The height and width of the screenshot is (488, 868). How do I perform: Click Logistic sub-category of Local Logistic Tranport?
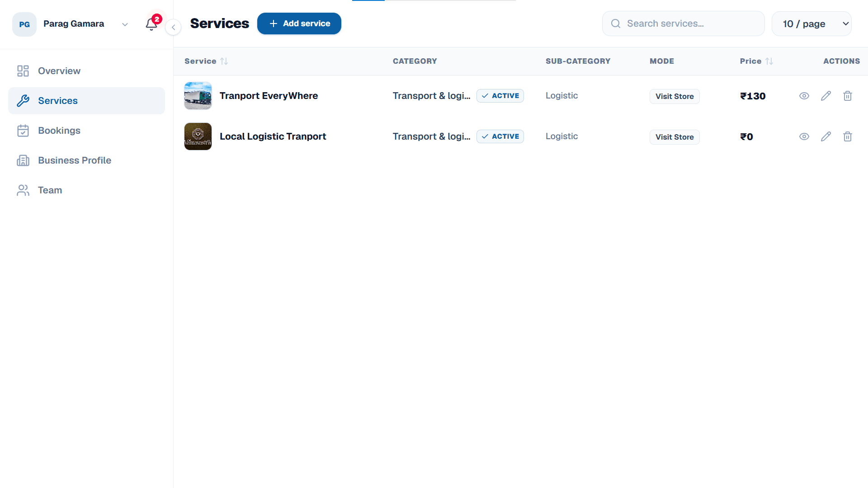click(x=561, y=136)
